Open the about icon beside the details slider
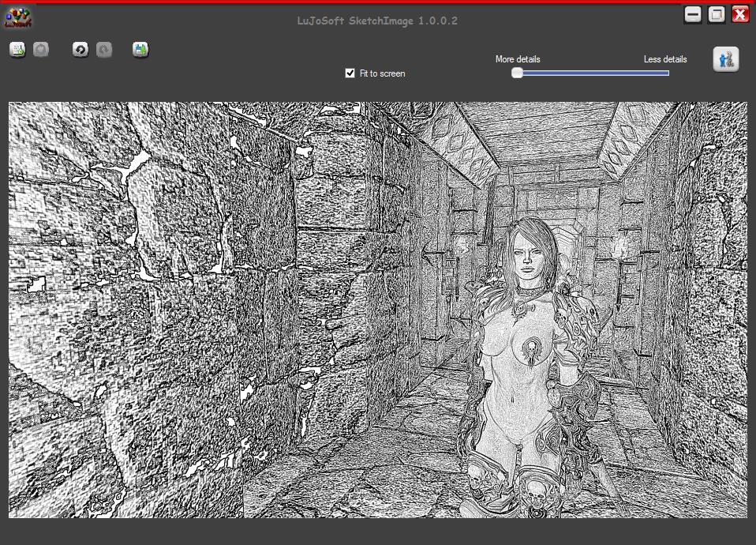The height and width of the screenshot is (545, 756). [x=726, y=59]
